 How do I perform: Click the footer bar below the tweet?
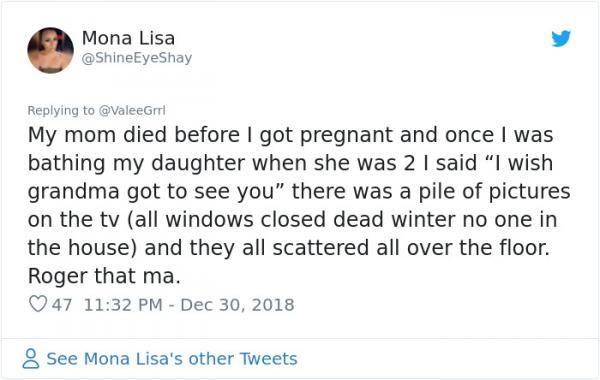[x=300, y=359]
